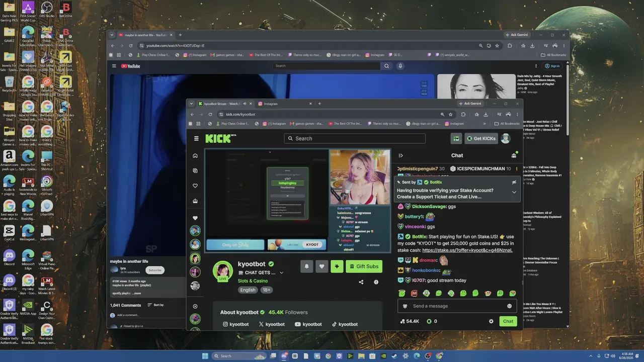644x362 pixels.
Task: Open kyootbot YouTube channel link
Action: pos(308,324)
